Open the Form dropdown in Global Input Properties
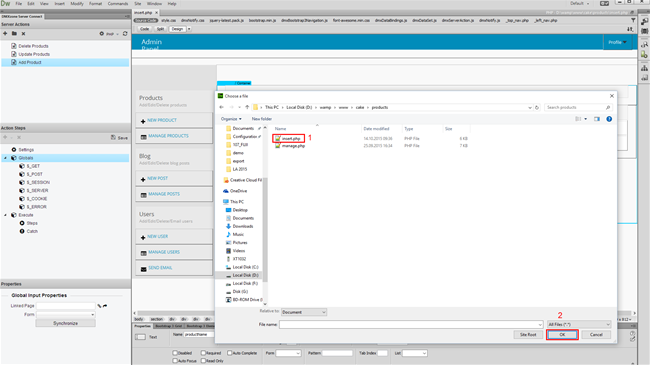The width and height of the screenshot is (650, 365). (65, 315)
